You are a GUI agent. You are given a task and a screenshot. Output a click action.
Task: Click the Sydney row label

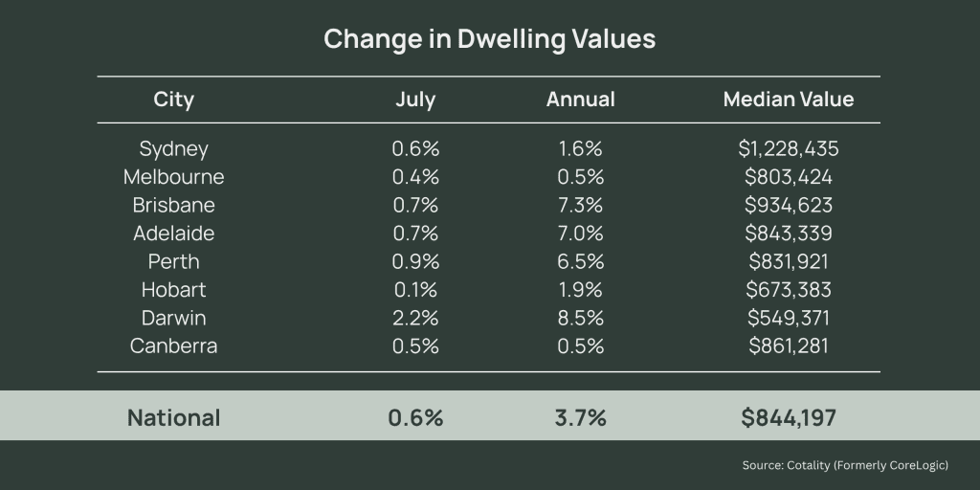[173, 149]
